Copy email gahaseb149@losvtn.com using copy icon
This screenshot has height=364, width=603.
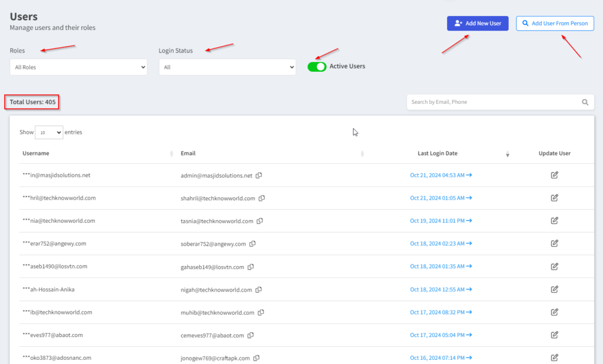251,267
